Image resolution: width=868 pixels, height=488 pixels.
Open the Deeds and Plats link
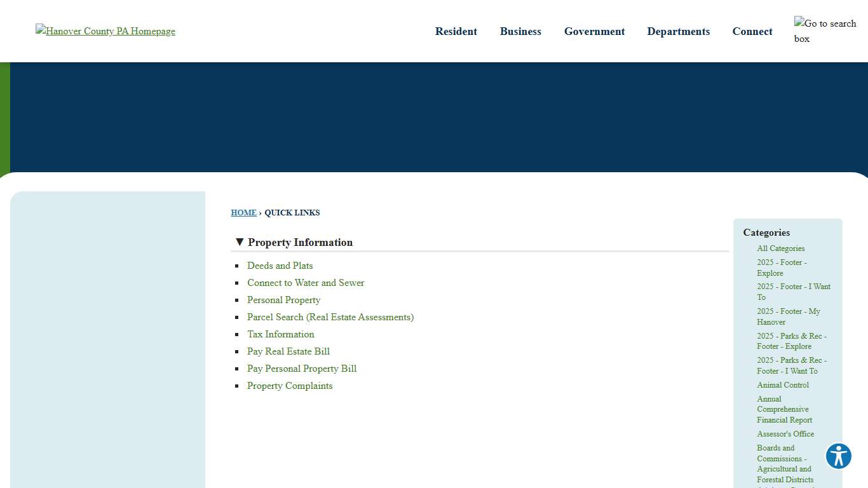pos(280,266)
